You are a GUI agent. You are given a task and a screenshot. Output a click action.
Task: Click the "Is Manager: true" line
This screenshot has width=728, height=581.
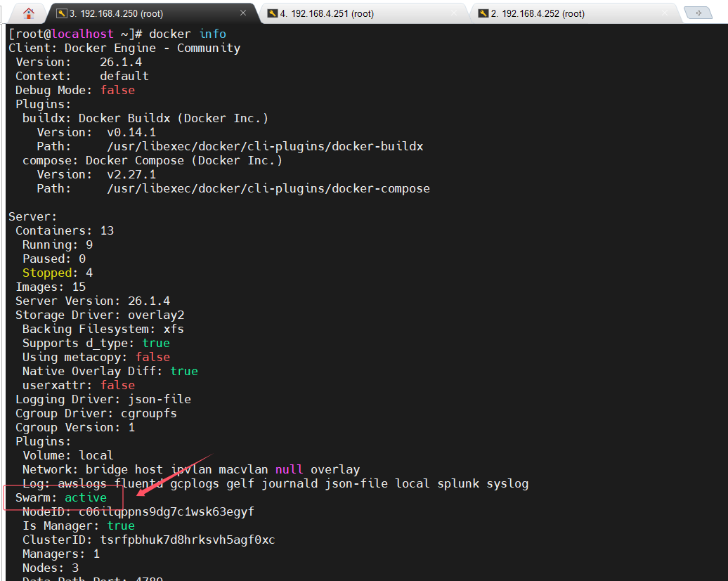click(78, 525)
